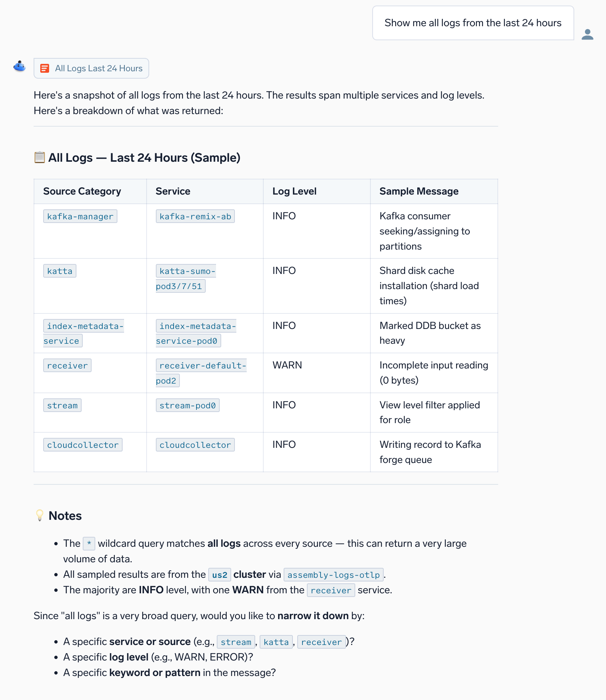
Task: Click the Log Level column header
Action: [x=294, y=191]
